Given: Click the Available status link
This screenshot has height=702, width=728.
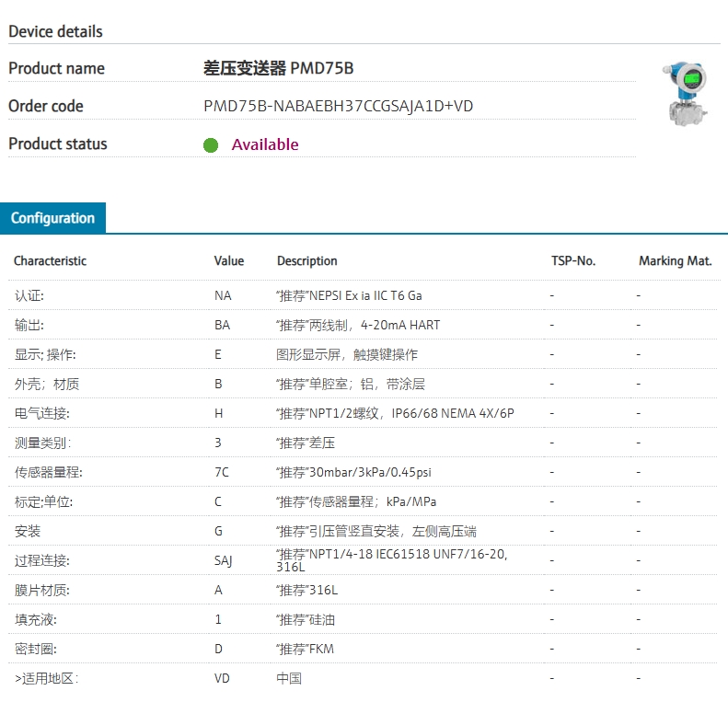Looking at the screenshot, I should (265, 144).
